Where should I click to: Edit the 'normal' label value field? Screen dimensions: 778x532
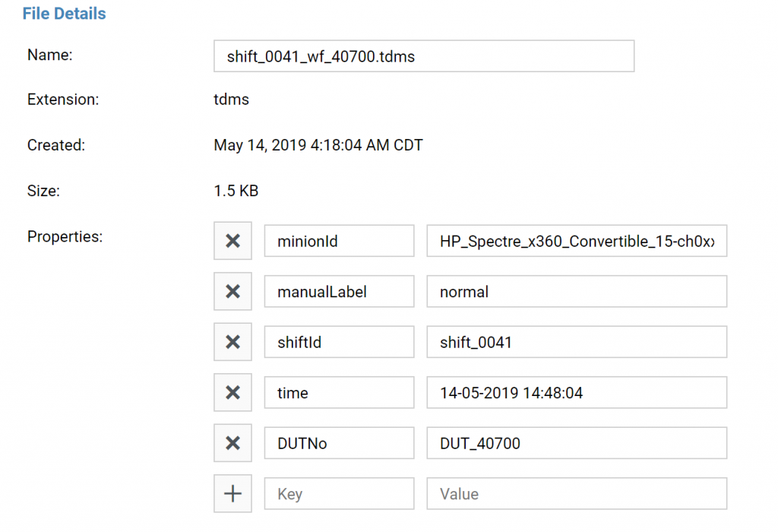click(577, 291)
